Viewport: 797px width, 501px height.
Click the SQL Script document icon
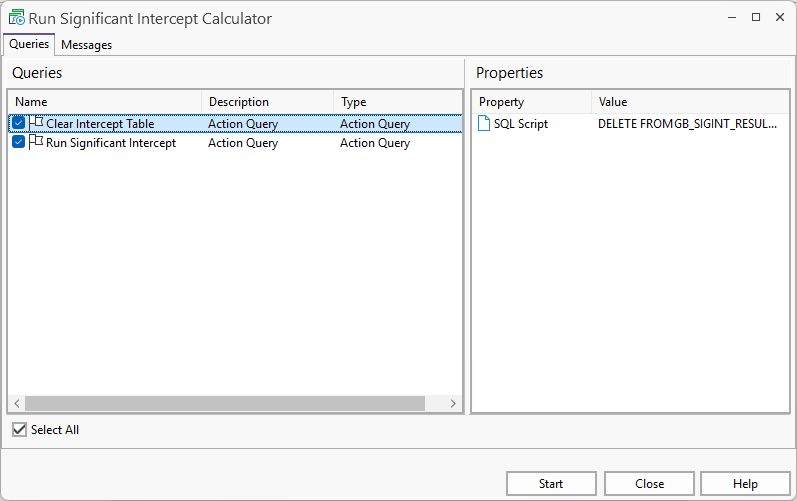(484, 124)
